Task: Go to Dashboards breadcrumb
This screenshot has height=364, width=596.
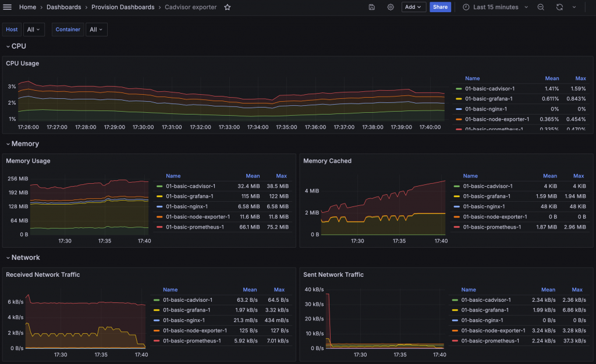Action: coord(64,7)
